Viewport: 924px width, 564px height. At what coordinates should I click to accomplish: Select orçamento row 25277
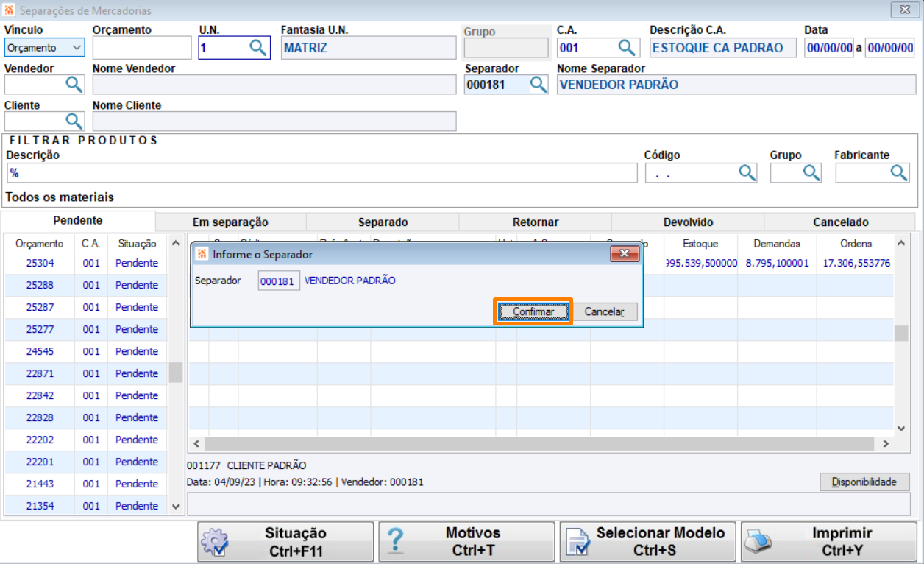pyautogui.click(x=86, y=329)
